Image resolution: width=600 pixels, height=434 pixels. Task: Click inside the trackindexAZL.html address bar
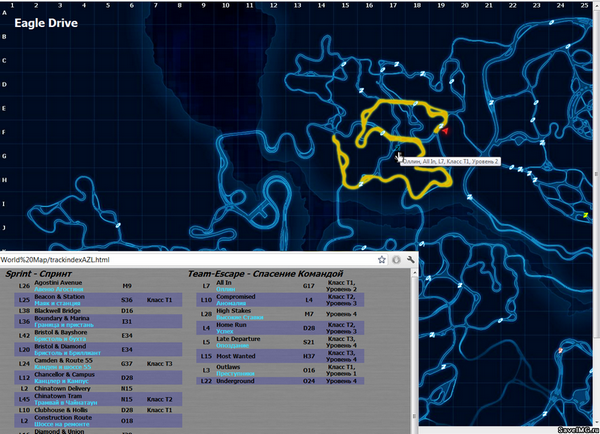180,260
